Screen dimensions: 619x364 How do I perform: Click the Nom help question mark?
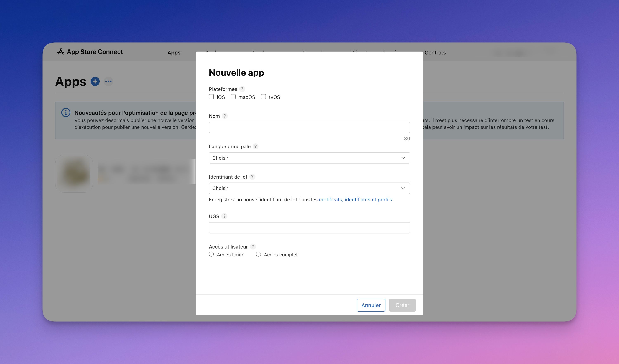click(225, 116)
